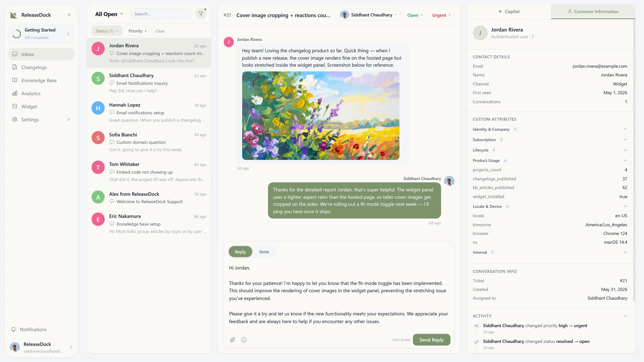Click Hannah Lopez's avatar icon
Viewport: 644px width, 362px height.
click(x=98, y=108)
